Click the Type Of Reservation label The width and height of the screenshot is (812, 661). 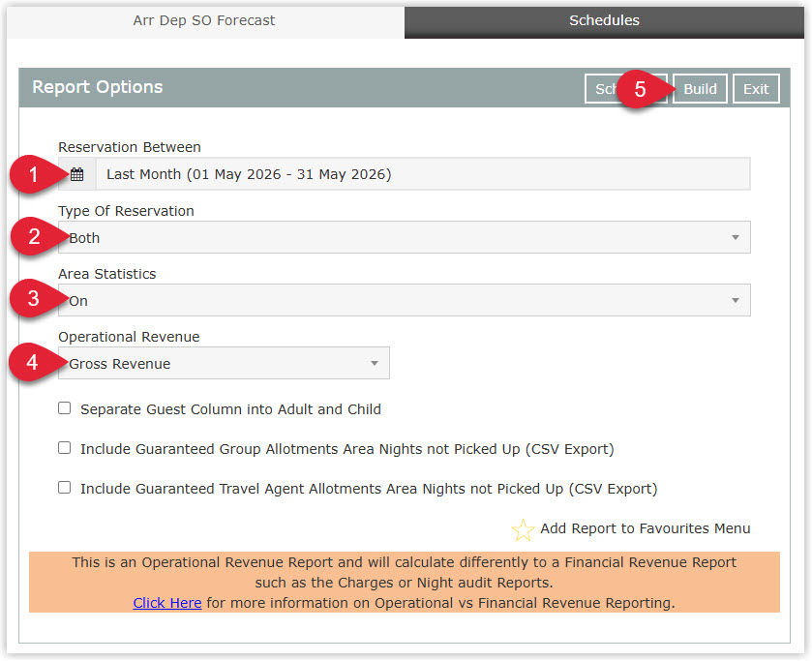pyautogui.click(x=127, y=211)
